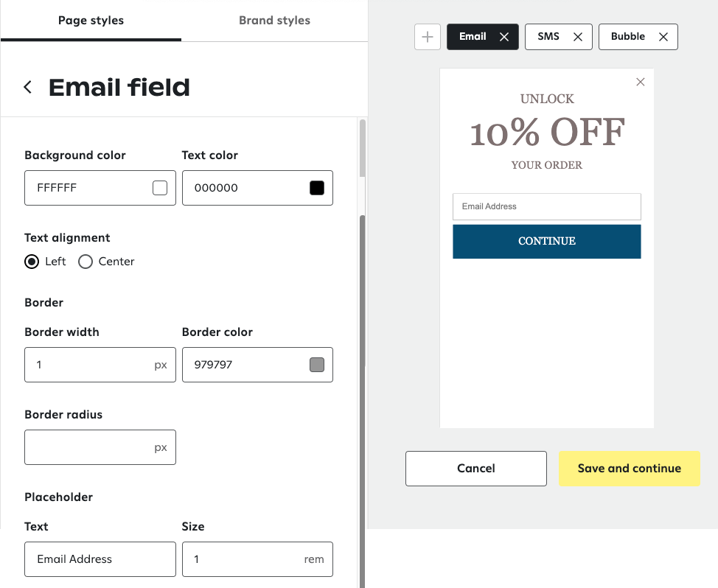Remove the Email popup tab
The height and width of the screenshot is (588, 718).
pyautogui.click(x=504, y=36)
